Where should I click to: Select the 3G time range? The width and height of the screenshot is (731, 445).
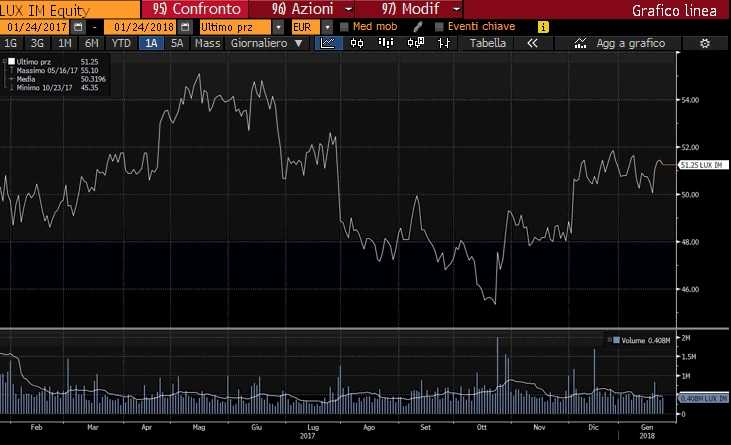pos(37,43)
